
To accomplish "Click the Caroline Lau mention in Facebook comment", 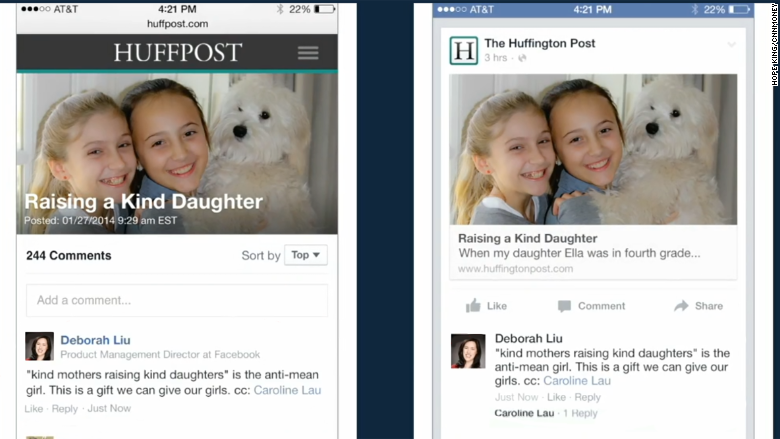I will point(577,381).
